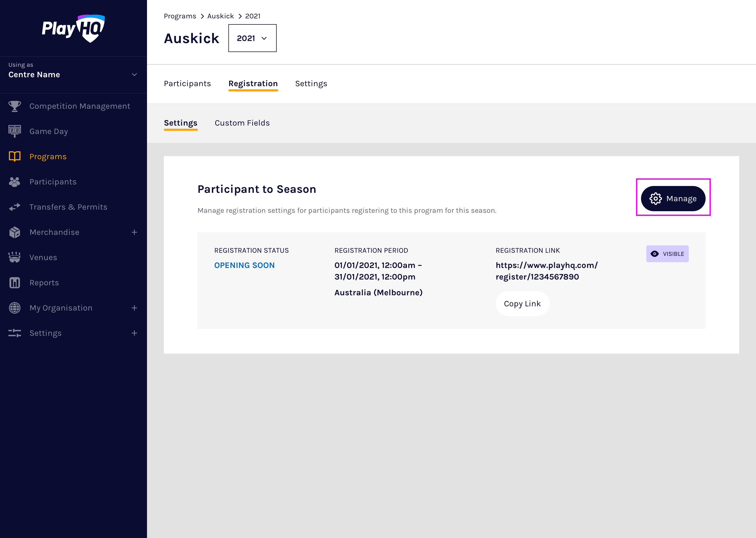Select the Programs book icon

[x=14, y=156]
